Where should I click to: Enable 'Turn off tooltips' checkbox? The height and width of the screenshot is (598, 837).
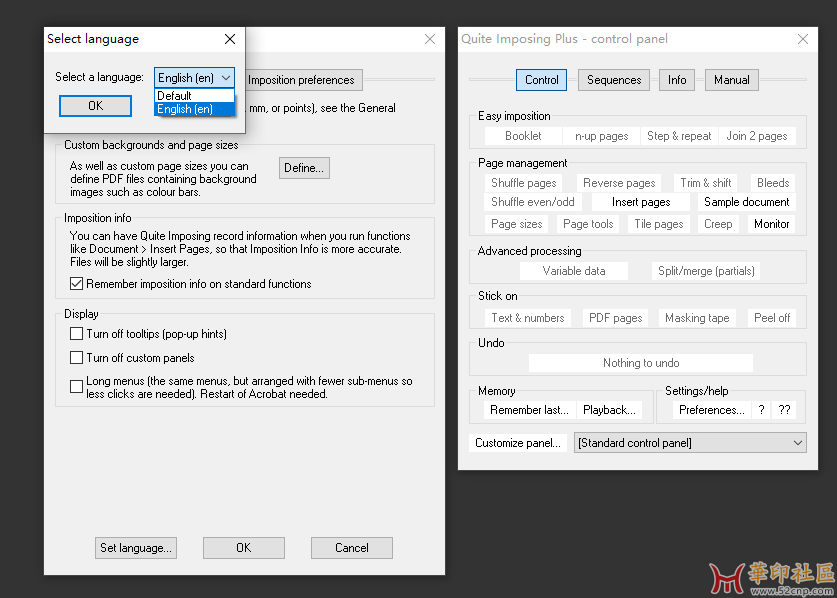(x=77, y=334)
